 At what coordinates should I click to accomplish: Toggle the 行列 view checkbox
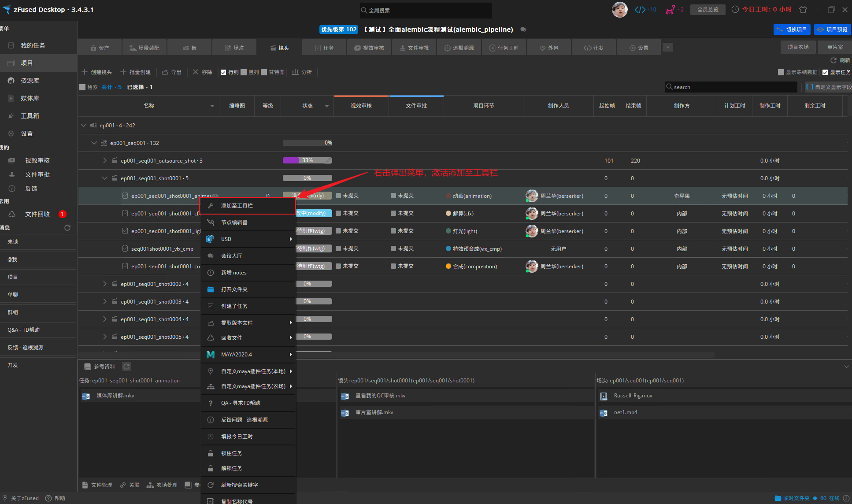(223, 72)
